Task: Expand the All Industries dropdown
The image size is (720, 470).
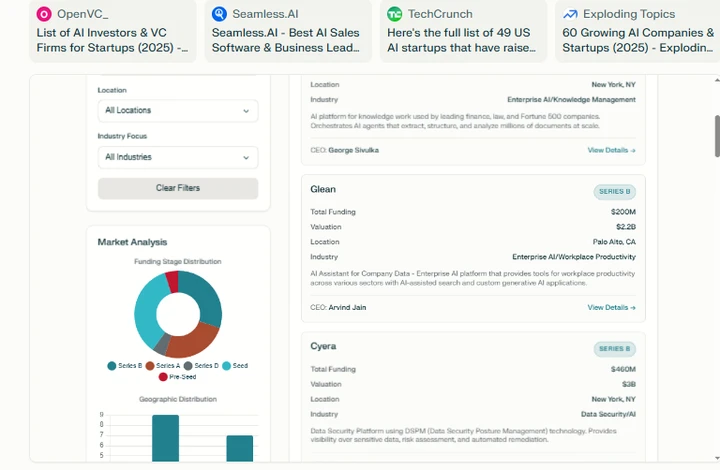Action: (x=177, y=157)
